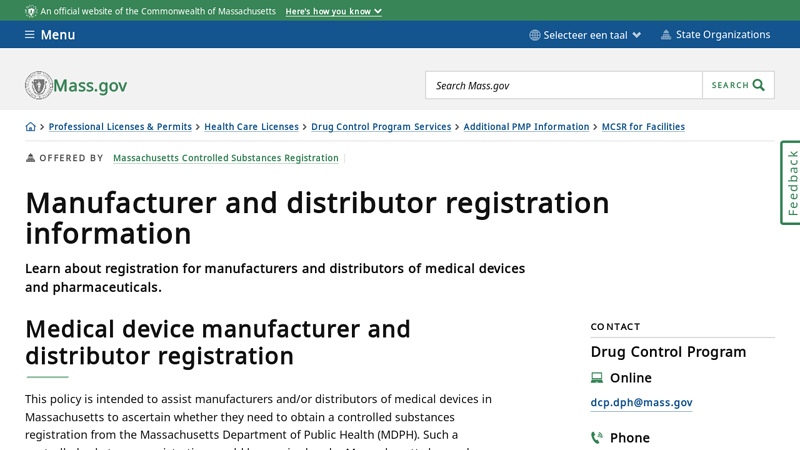Click the Massachusetts state seal logo
The width and height of the screenshot is (800, 450).
click(x=39, y=85)
